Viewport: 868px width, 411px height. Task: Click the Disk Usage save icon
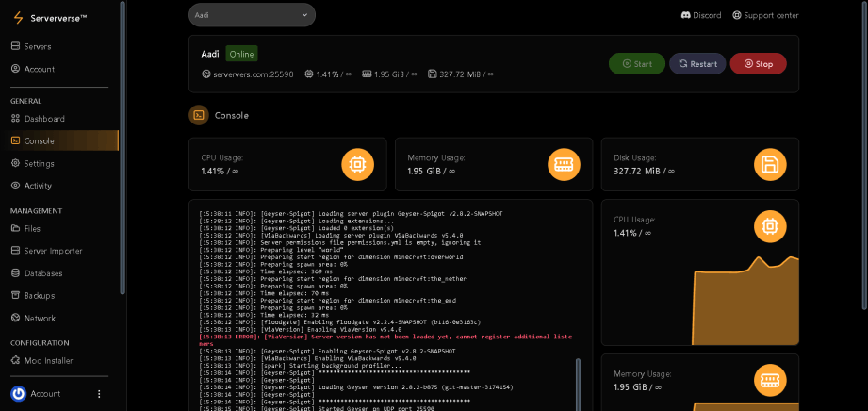(770, 165)
